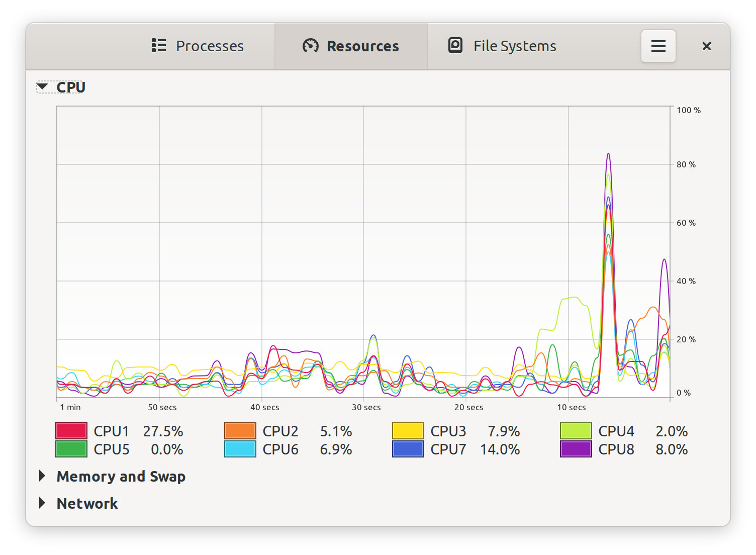Click the CPU7 blue color swatch
Image resolution: width=756 pixels, height=555 pixels.
[408, 449]
